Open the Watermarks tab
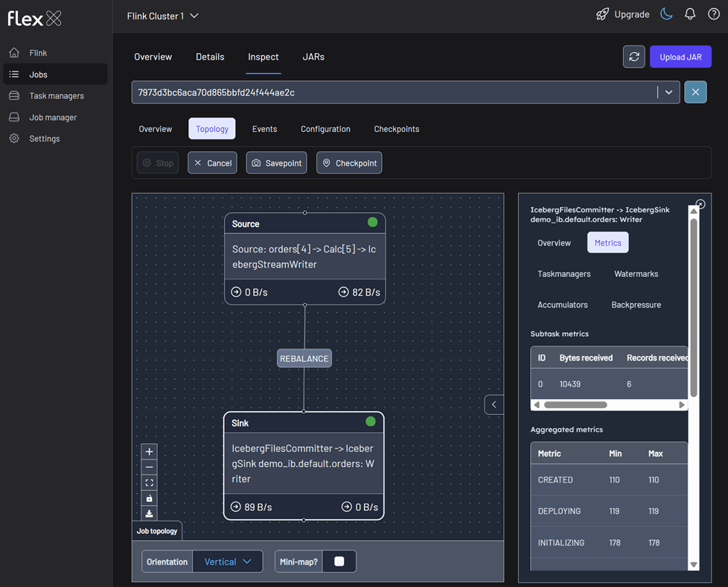The height and width of the screenshot is (587, 728). point(636,273)
